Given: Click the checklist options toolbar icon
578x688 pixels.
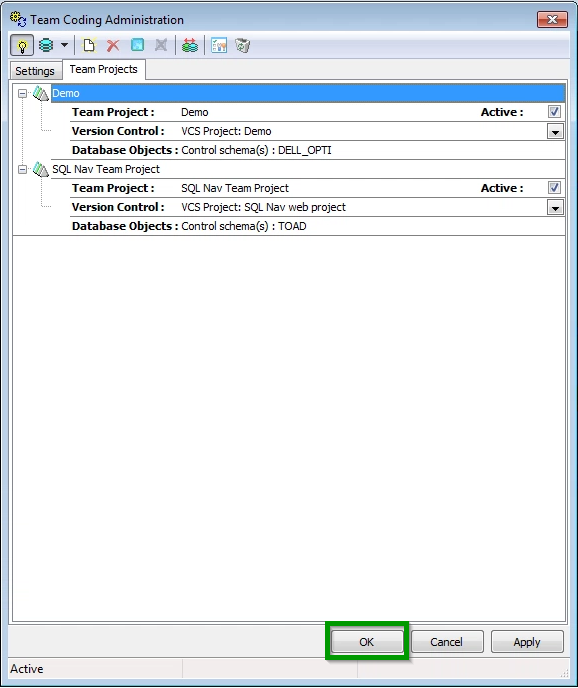Looking at the screenshot, I should coord(219,45).
